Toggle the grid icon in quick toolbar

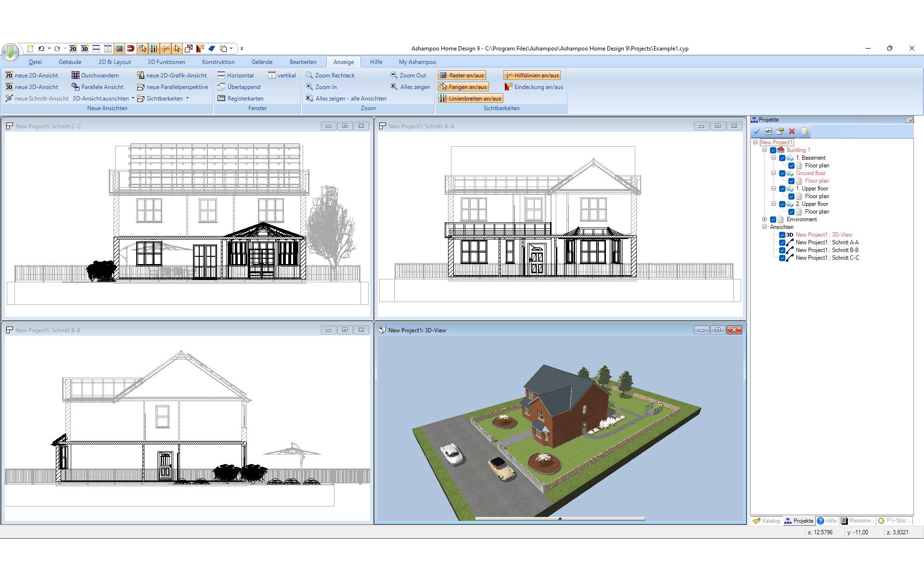(x=119, y=49)
